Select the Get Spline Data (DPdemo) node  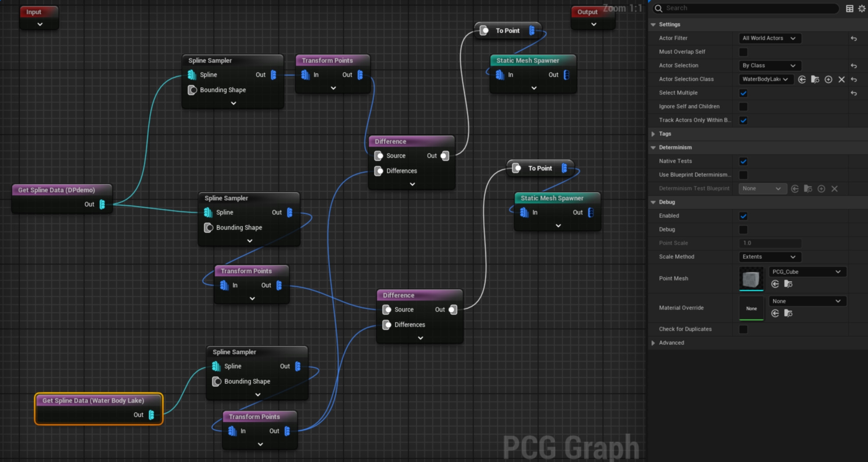[57, 190]
